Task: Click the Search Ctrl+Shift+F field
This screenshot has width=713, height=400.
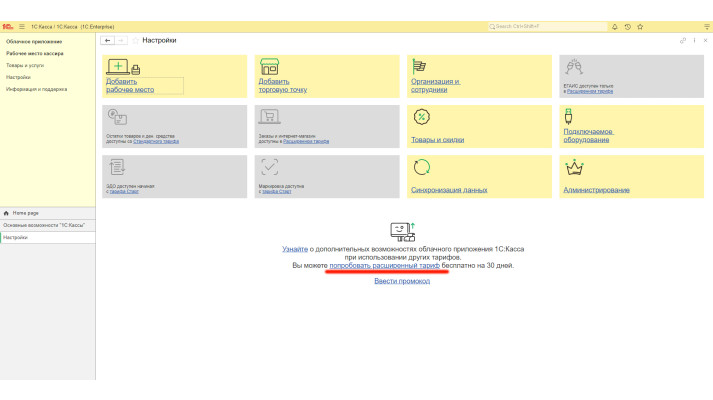Action: coord(547,27)
